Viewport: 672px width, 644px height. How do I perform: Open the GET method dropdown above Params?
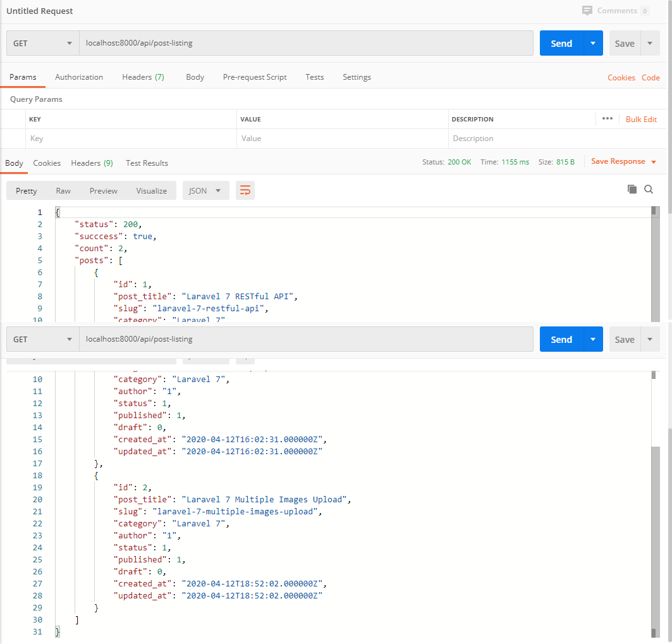[x=43, y=43]
